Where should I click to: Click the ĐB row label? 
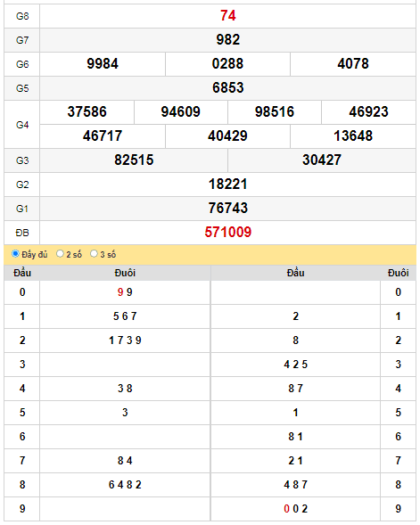(22, 233)
